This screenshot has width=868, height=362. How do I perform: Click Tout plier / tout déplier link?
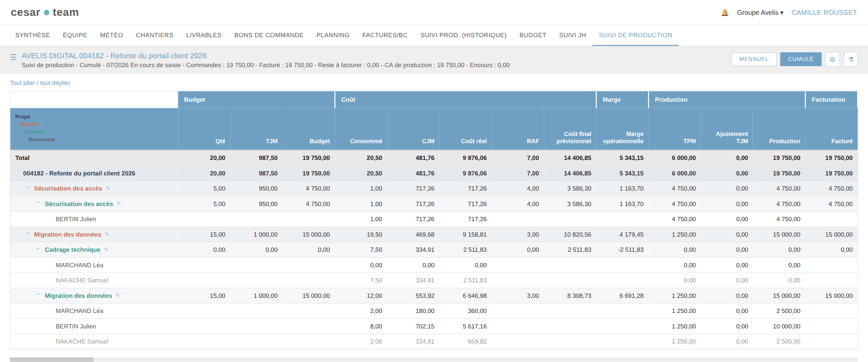coord(40,83)
